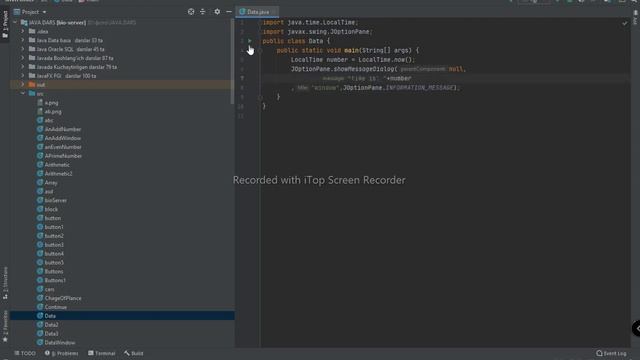Open the Build tool window
640x360 pixels.
pyautogui.click(x=134, y=353)
